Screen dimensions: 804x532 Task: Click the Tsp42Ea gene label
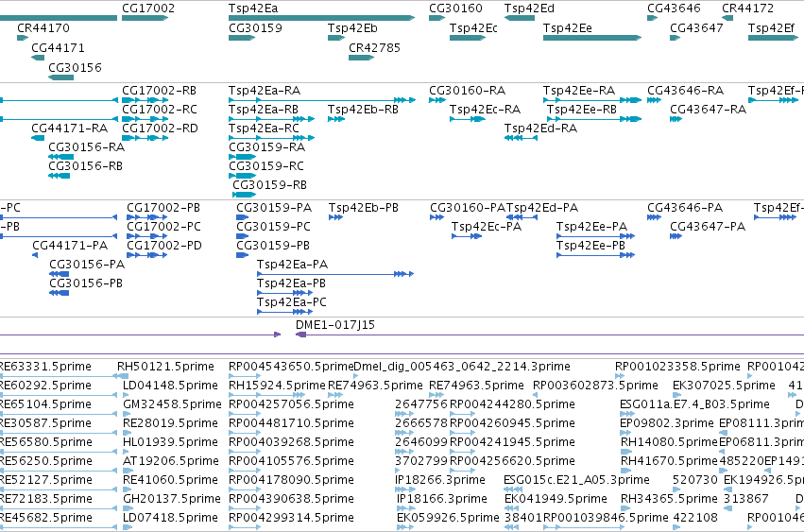pos(253,9)
